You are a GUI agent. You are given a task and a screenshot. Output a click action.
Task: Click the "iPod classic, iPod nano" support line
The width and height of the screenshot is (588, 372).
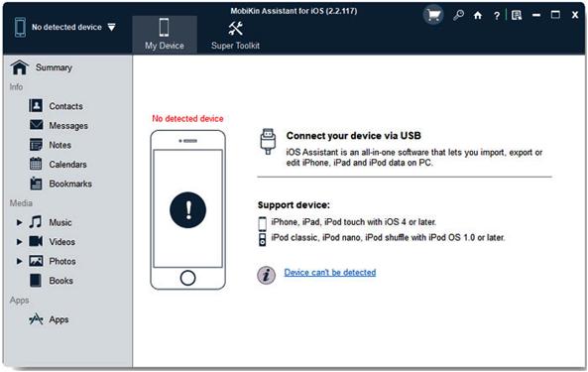[x=388, y=237]
